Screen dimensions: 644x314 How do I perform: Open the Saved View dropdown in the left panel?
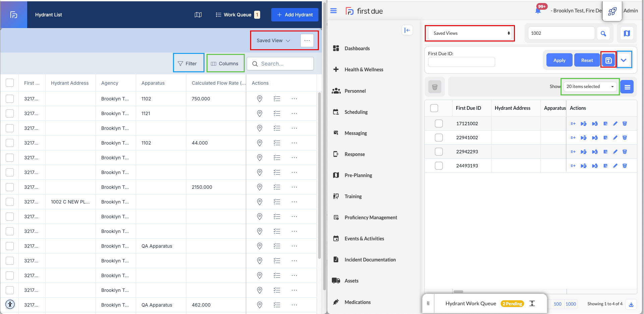tap(273, 41)
